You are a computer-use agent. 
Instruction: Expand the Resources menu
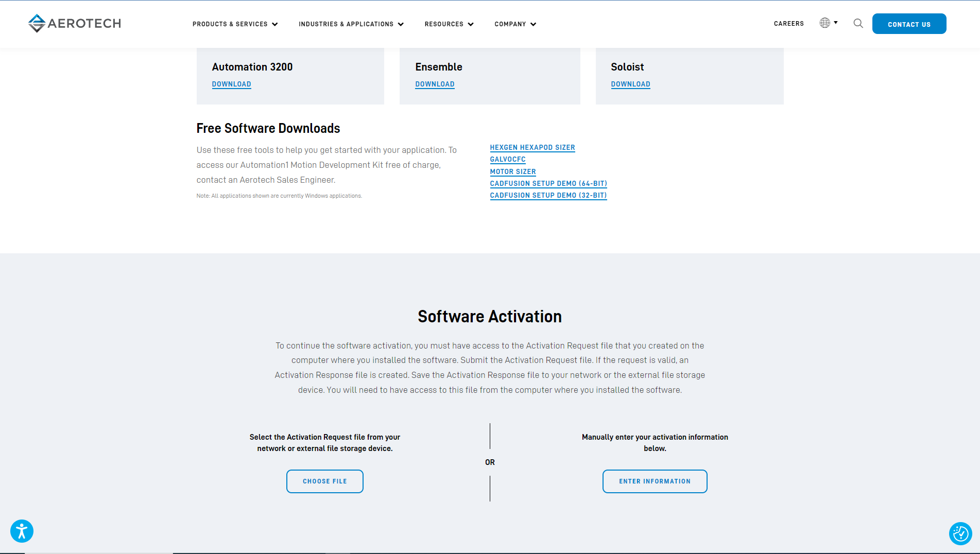449,24
